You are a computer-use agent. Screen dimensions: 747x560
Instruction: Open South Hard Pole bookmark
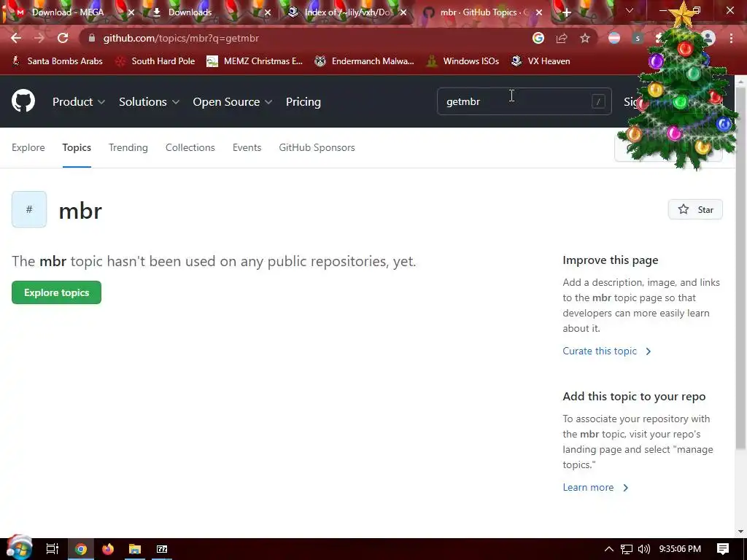click(155, 61)
